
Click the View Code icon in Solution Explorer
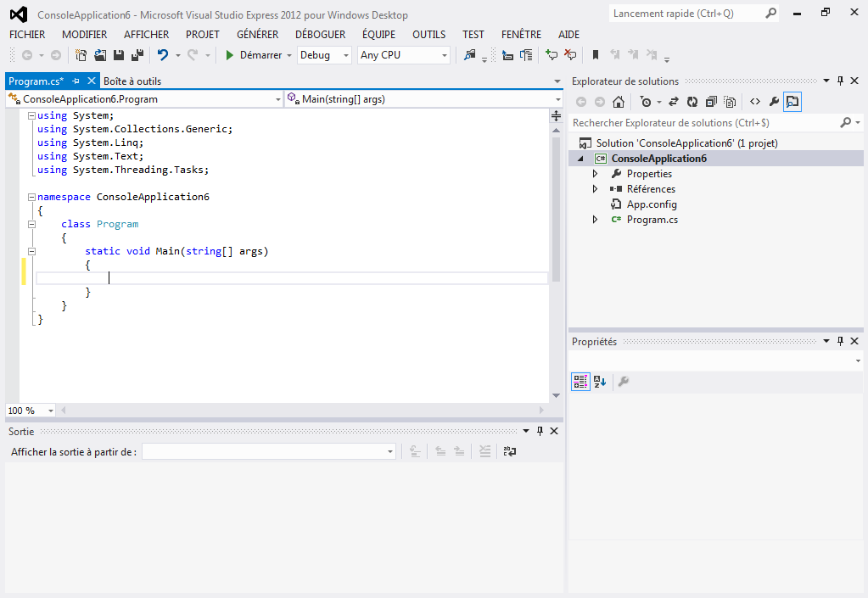click(755, 102)
